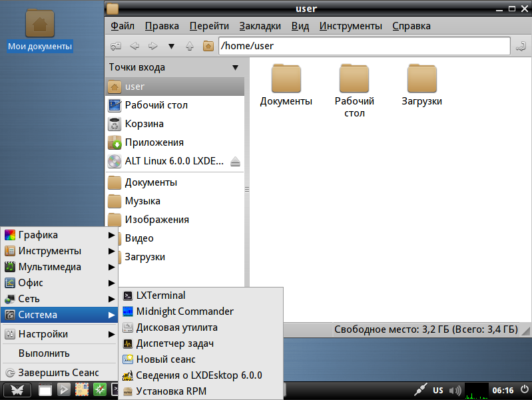Click the forward navigation arrow
The image size is (532, 400).
152,46
